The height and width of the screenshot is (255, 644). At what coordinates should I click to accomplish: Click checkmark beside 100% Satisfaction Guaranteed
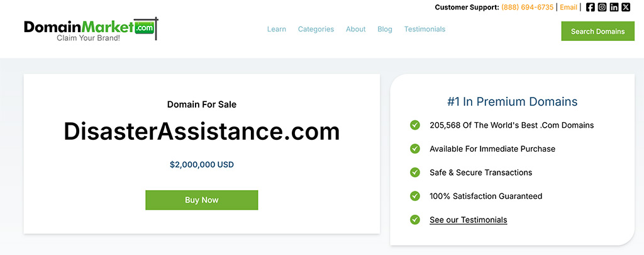point(415,196)
